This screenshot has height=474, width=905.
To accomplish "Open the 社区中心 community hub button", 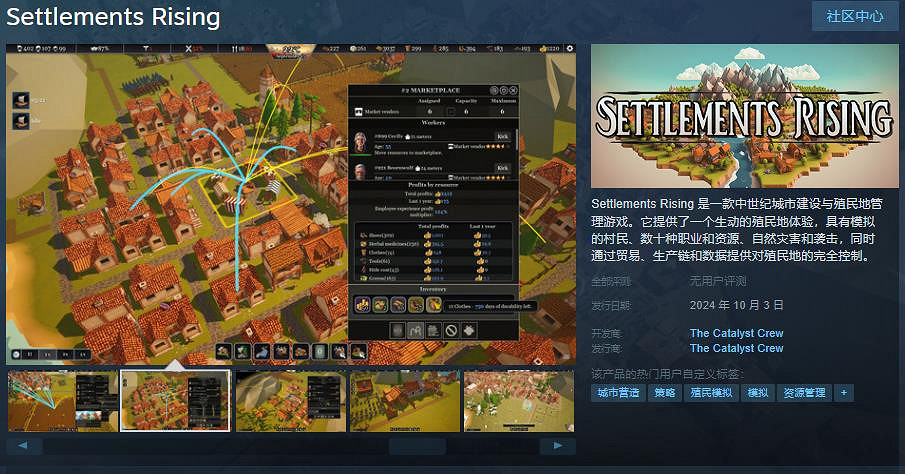I will [855, 16].
